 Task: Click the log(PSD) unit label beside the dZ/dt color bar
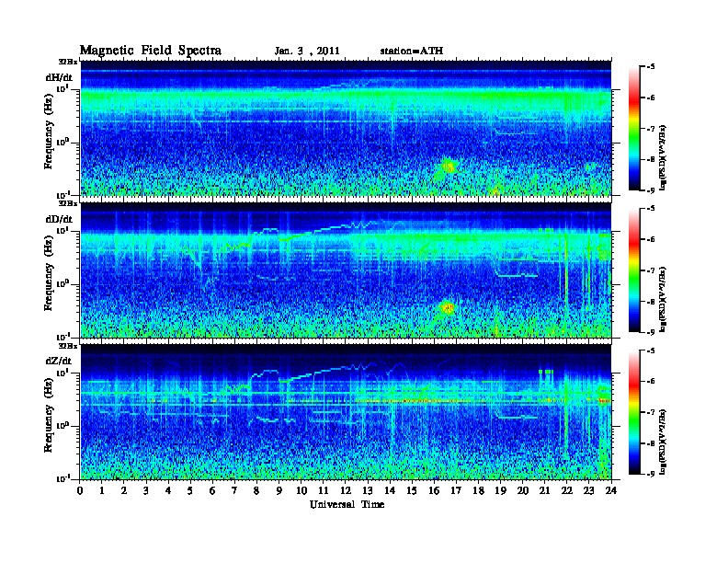663,442
